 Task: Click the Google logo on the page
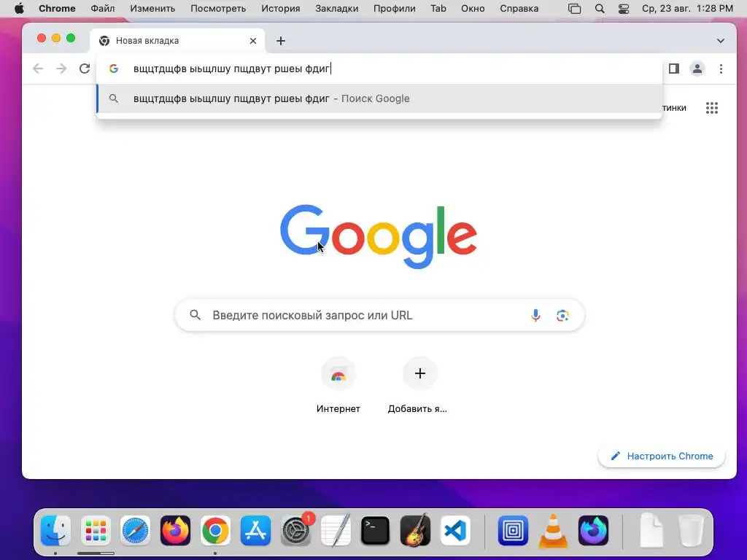(379, 237)
